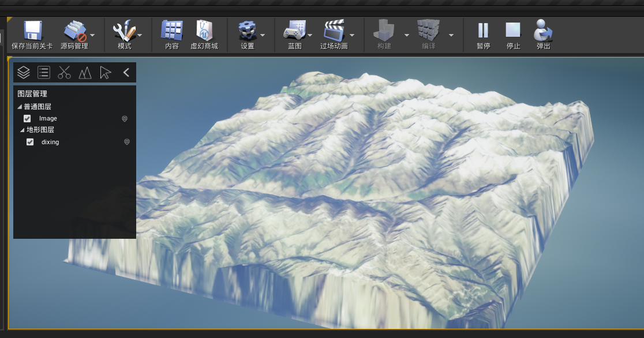
Task: Expand Source Control dropdown arrow
Action: (92, 35)
